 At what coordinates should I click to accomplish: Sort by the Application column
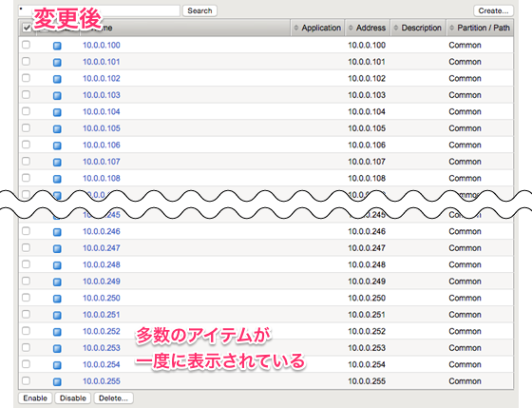317,28
